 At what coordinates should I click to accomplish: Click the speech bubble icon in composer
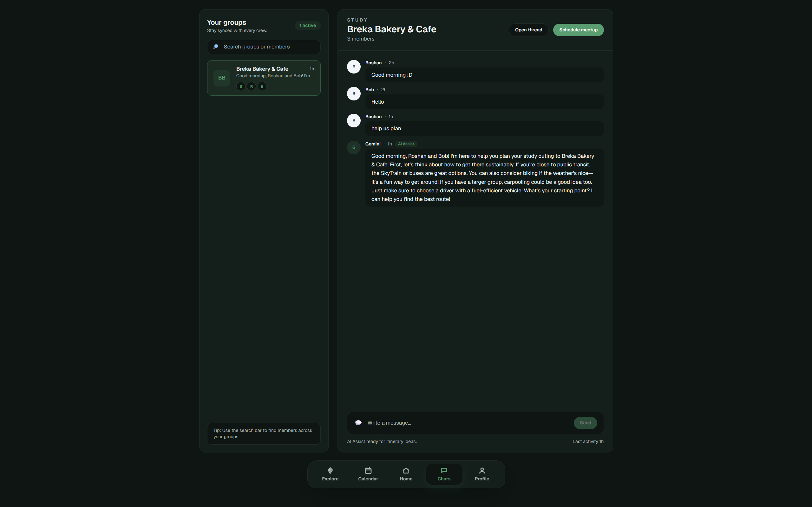(x=358, y=422)
